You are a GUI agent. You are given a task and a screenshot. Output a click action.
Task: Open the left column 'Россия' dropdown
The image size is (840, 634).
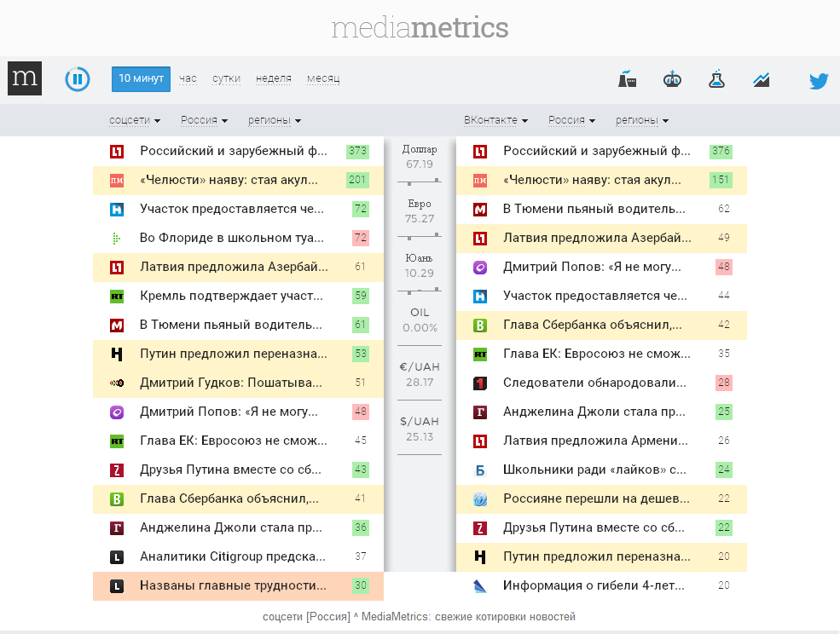[204, 120]
